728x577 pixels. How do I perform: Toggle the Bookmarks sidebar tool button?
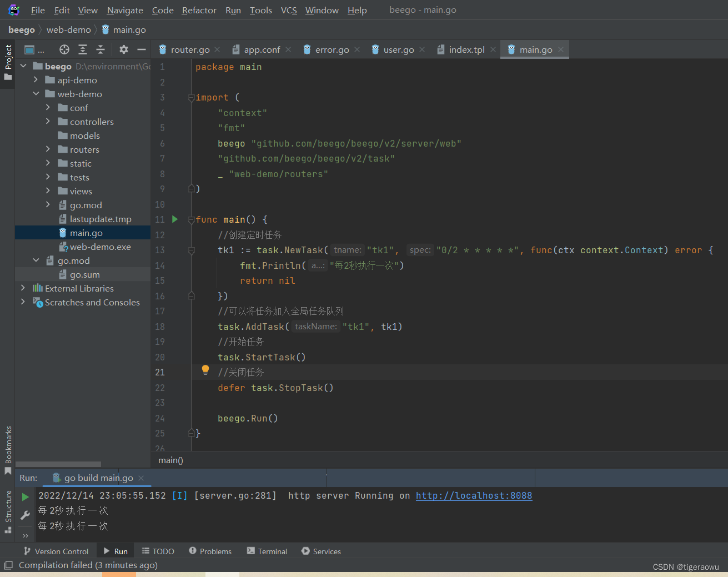8,450
